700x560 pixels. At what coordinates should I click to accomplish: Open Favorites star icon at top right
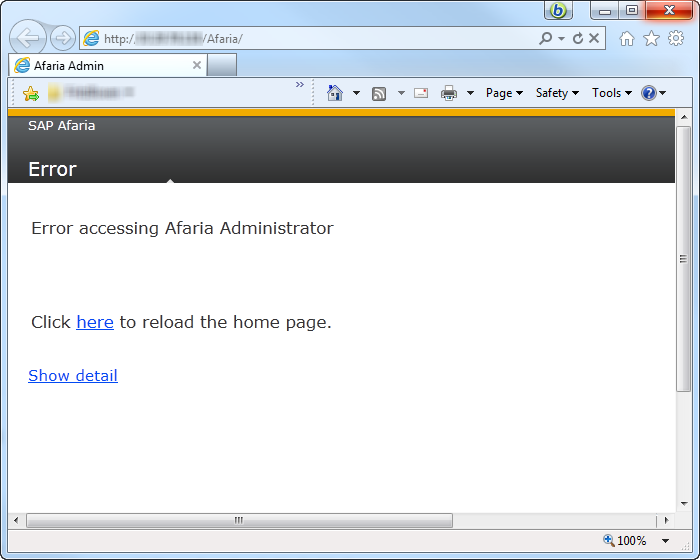[x=651, y=38]
